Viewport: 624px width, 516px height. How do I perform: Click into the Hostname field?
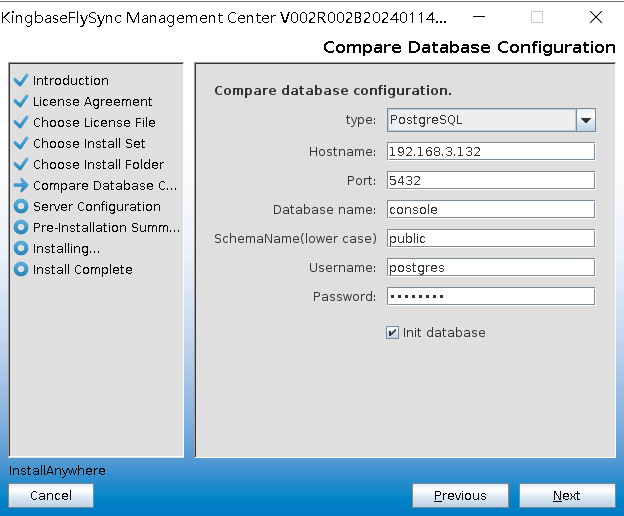(490, 151)
